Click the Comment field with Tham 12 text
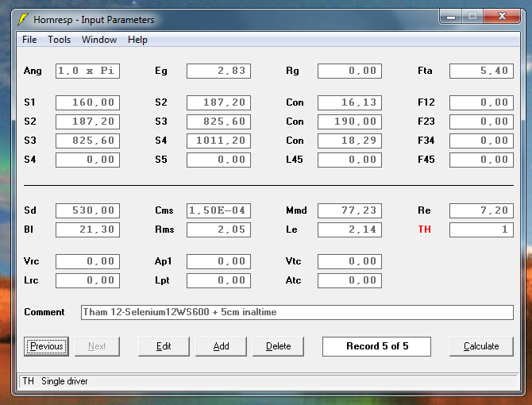This screenshot has height=405, width=532. 297,312
